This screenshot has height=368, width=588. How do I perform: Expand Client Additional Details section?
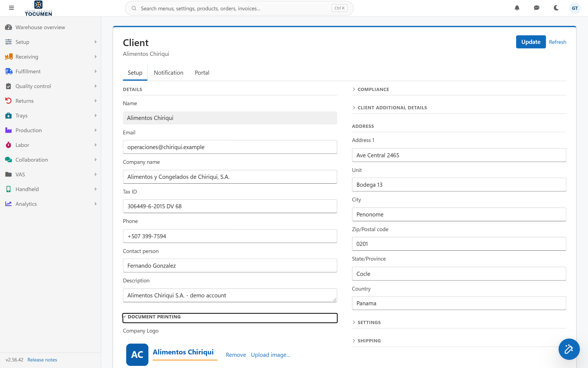(x=459, y=108)
